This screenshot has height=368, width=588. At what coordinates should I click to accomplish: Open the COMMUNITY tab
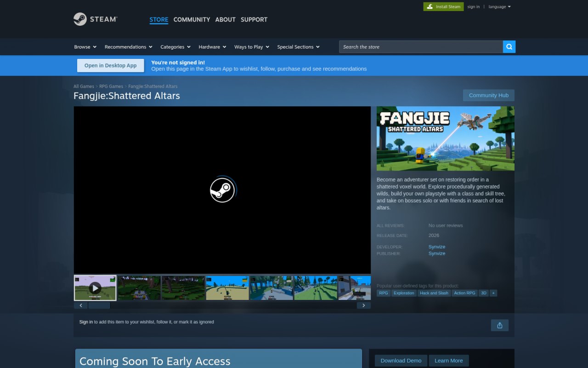[192, 20]
